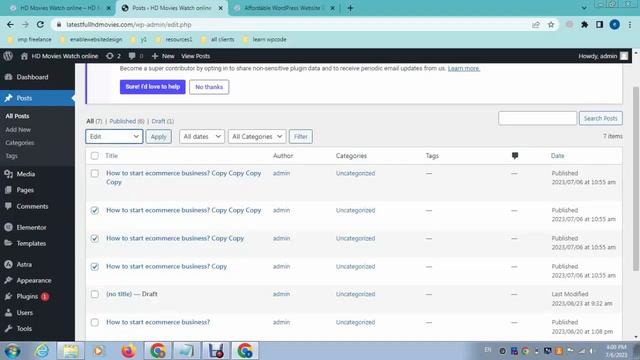This screenshot has height=360, width=640.
Task: Open the post 'How to start ecommerce business? Copy Copy'
Action: [175, 238]
